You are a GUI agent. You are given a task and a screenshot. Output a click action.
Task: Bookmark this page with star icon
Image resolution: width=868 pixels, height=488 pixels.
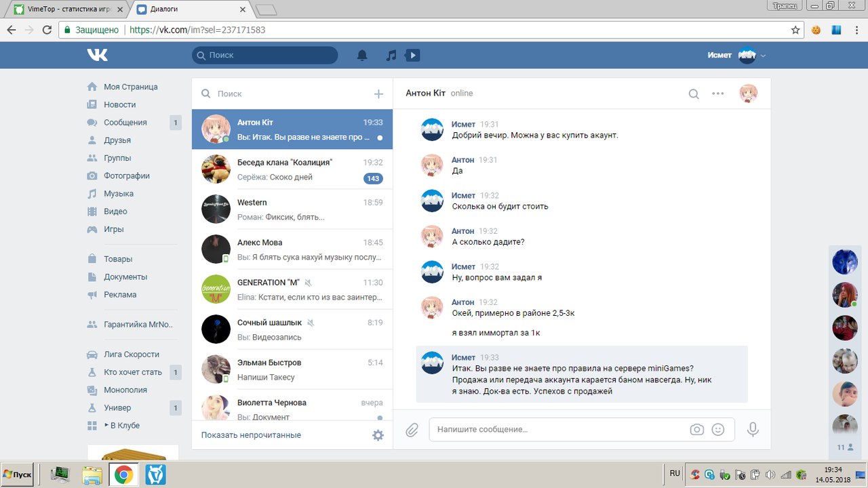pos(795,30)
